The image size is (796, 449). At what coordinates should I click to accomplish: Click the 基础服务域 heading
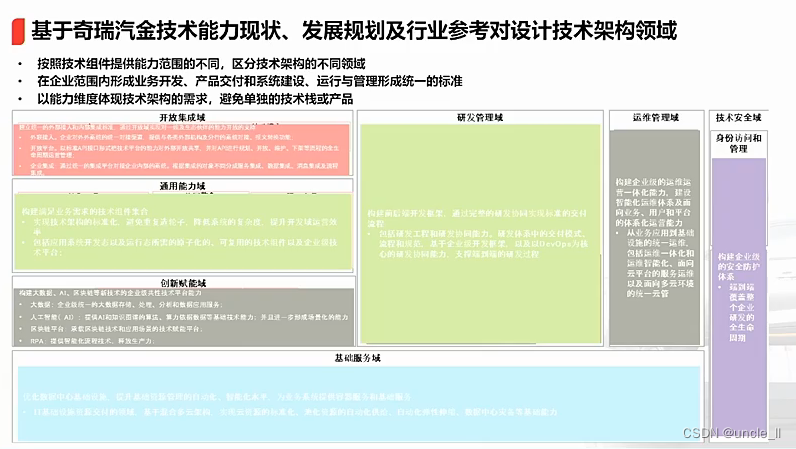coord(357,358)
